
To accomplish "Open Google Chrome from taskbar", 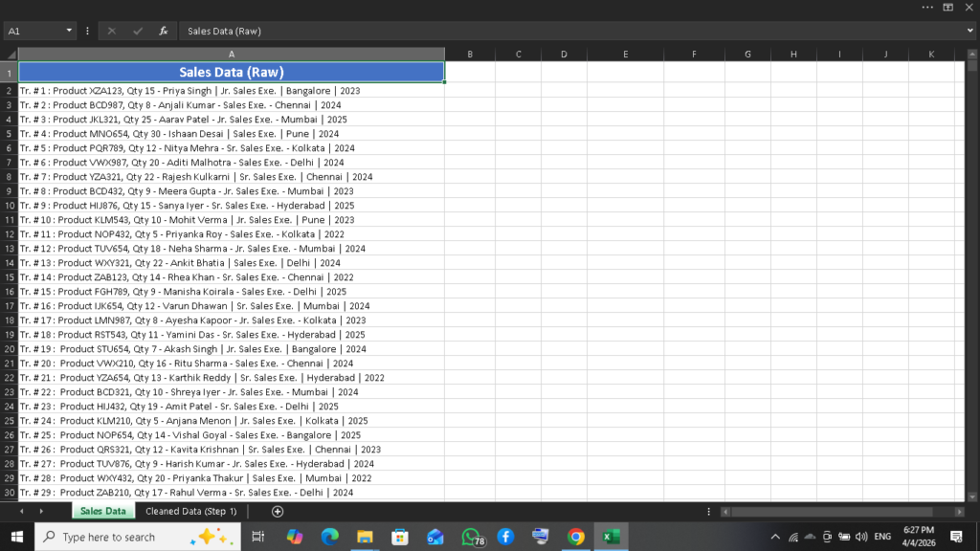I will coord(575,537).
